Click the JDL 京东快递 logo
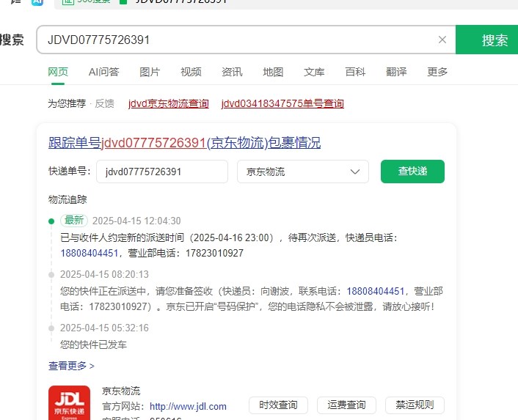The height and width of the screenshot is (420, 518). pos(70,403)
